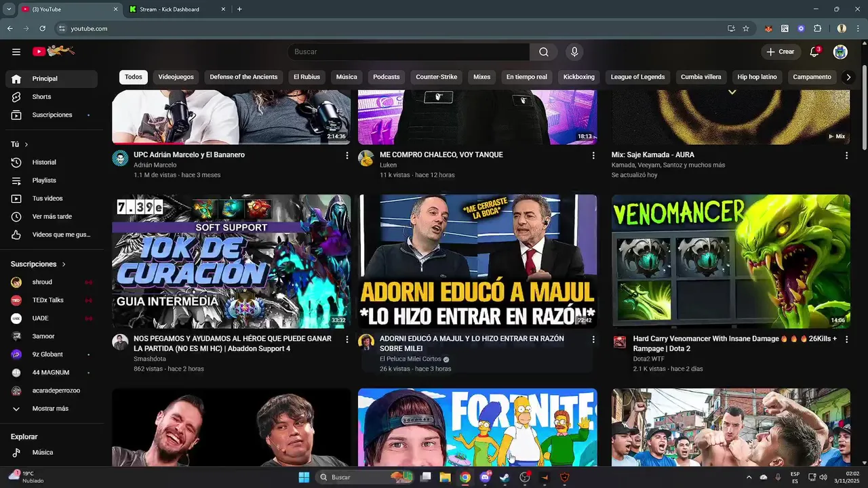
Task: Open Playlists in the sidebar
Action: click(52, 180)
